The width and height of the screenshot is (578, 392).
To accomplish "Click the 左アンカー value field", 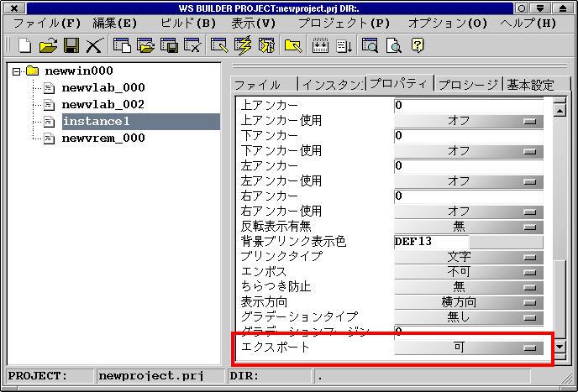I will [x=469, y=166].
